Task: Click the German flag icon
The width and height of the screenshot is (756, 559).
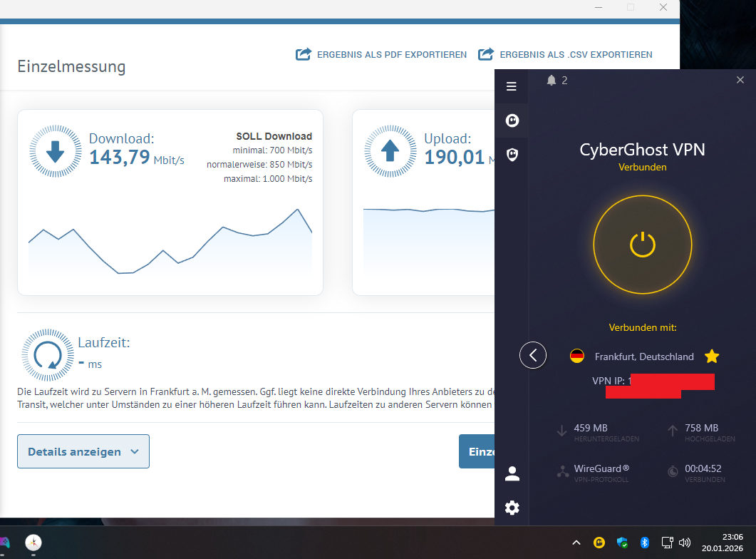Action: (577, 357)
